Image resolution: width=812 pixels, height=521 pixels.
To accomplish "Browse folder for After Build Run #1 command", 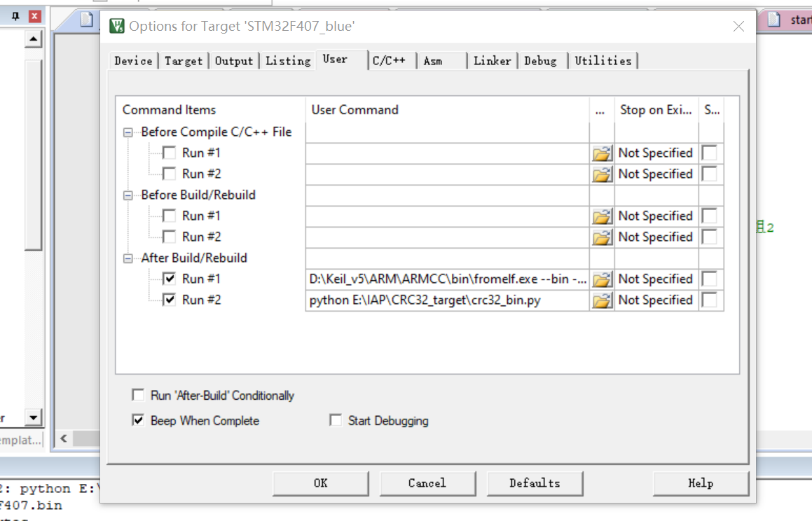I will (x=602, y=279).
